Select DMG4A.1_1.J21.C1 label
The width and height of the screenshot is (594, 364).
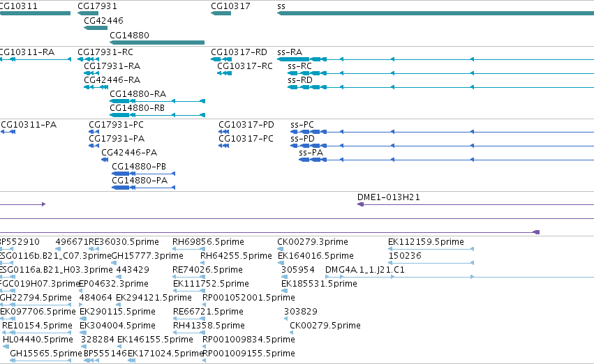click(365, 270)
